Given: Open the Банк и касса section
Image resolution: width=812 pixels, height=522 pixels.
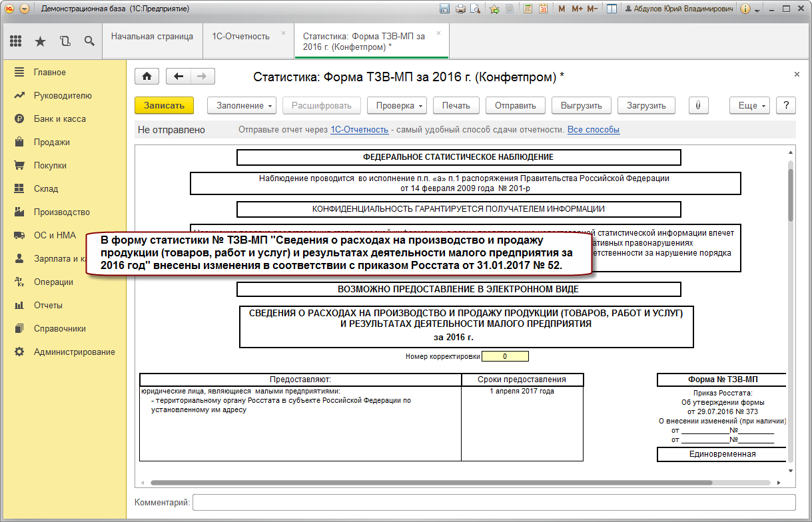Looking at the screenshot, I should [x=60, y=119].
